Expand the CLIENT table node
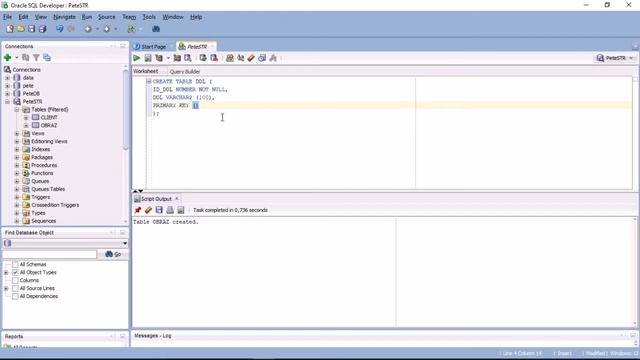Image resolution: width=640 pixels, height=360 pixels. (x=26, y=118)
